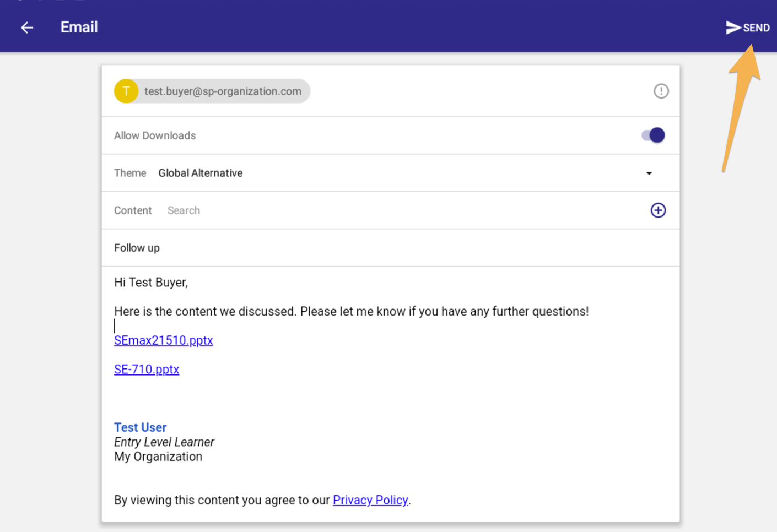Click the Email page title
The image size is (777, 532).
[x=79, y=28]
